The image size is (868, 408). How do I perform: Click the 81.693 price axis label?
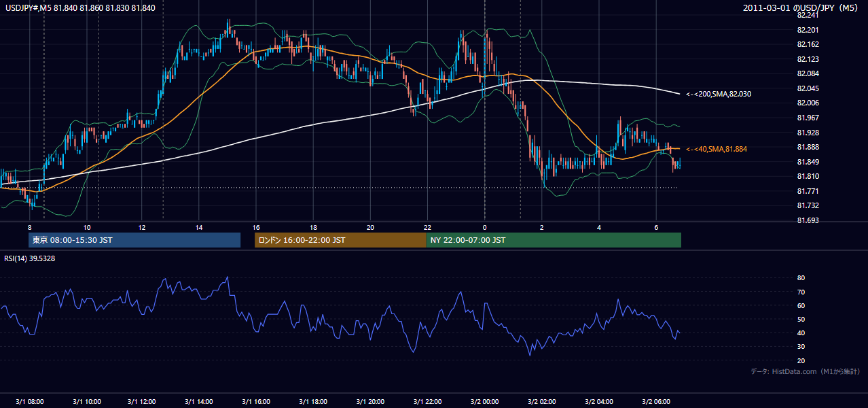808,220
